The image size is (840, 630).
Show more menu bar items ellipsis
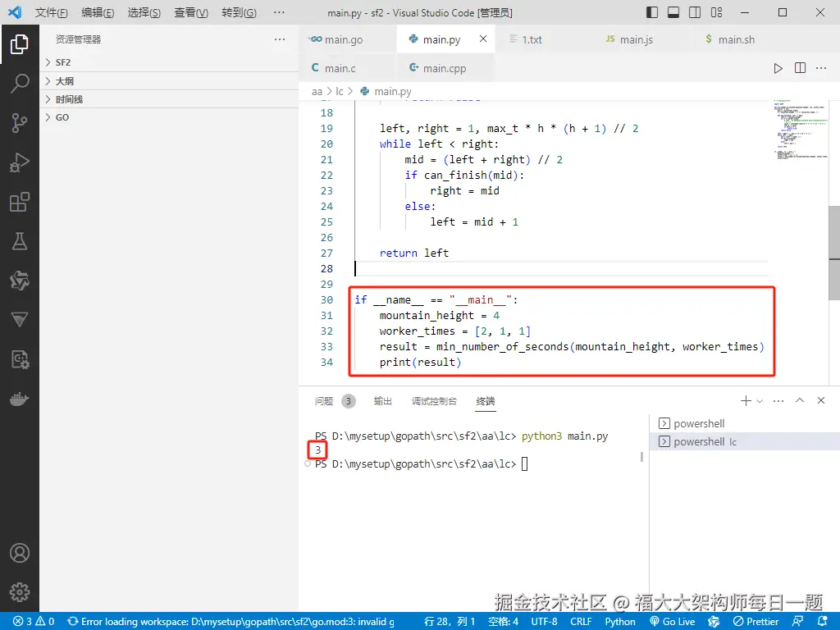click(279, 12)
